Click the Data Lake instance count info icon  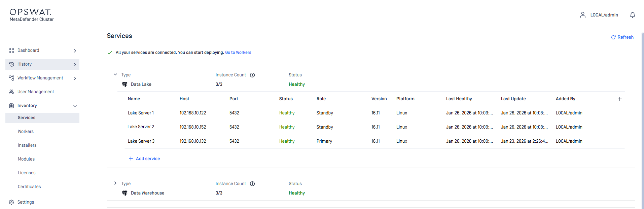point(252,75)
